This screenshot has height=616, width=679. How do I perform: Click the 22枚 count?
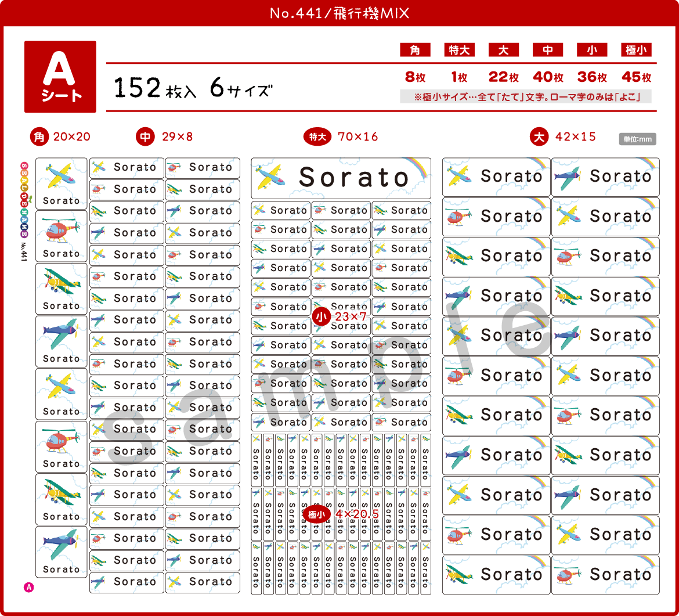coord(504,77)
